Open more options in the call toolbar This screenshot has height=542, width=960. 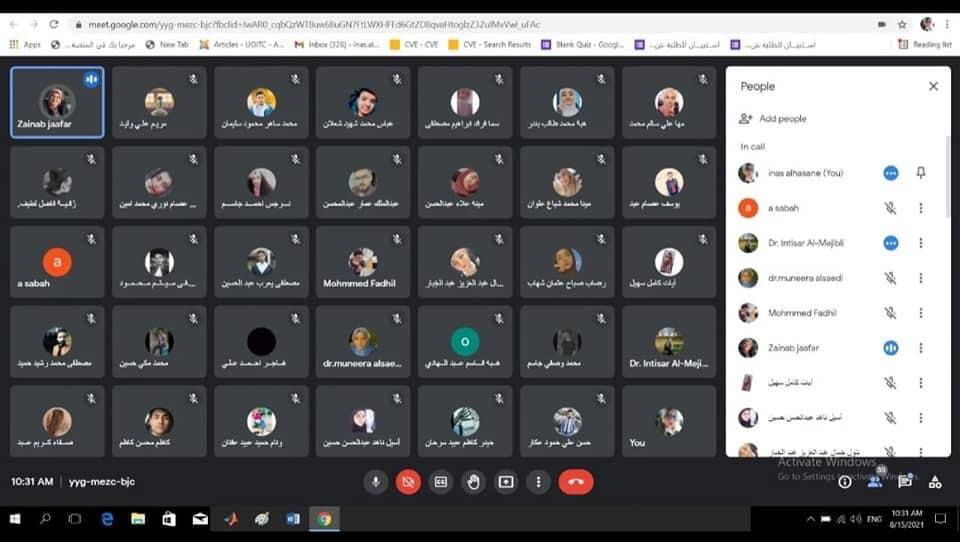(x=539, y=482)
